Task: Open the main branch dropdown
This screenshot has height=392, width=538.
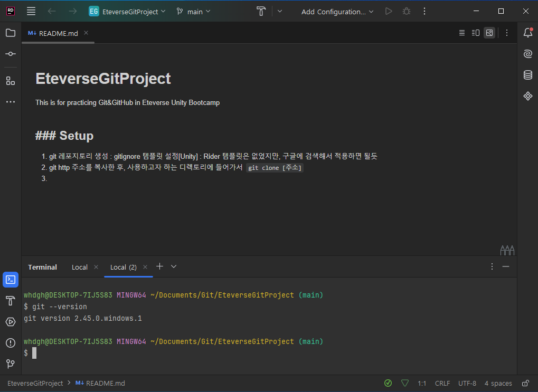Action: [x=193, y=11]
